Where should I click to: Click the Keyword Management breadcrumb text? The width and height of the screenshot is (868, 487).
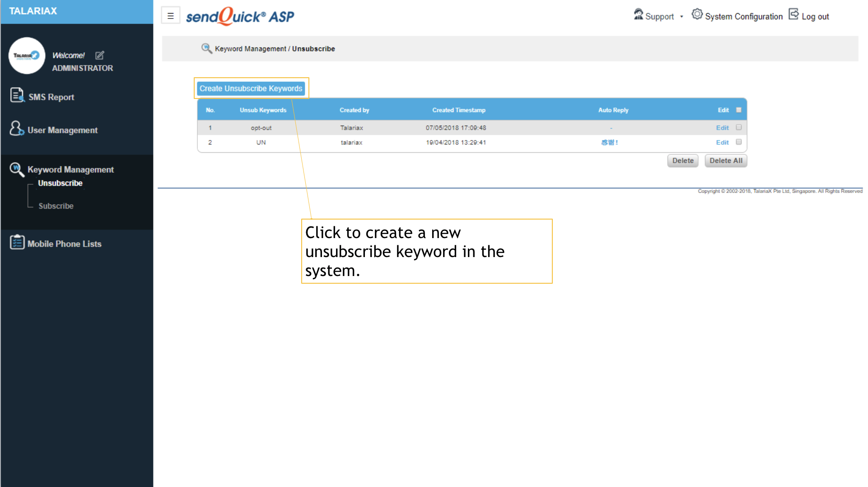click(x=250, y=49)
